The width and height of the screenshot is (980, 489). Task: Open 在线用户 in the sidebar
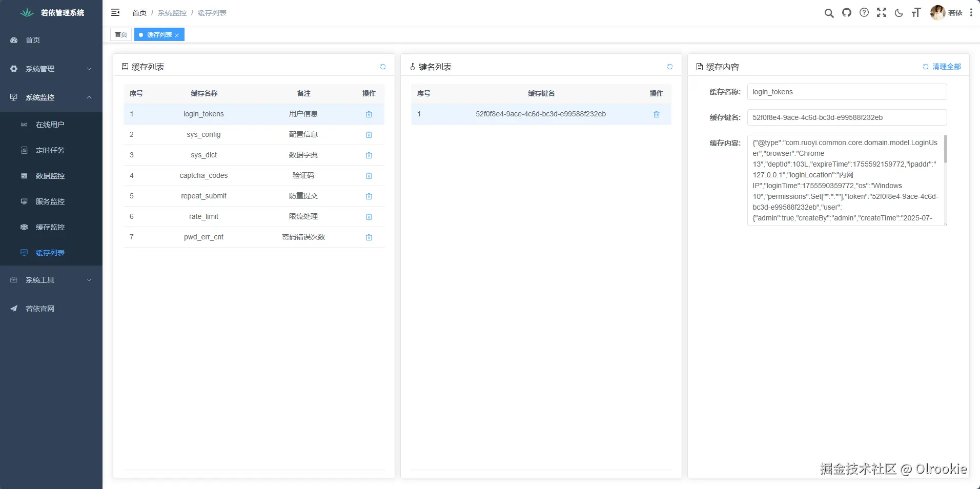[51, 125]
